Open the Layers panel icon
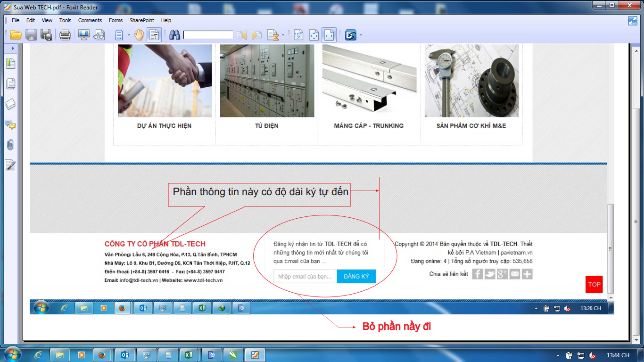 click(x=11, y=104)
